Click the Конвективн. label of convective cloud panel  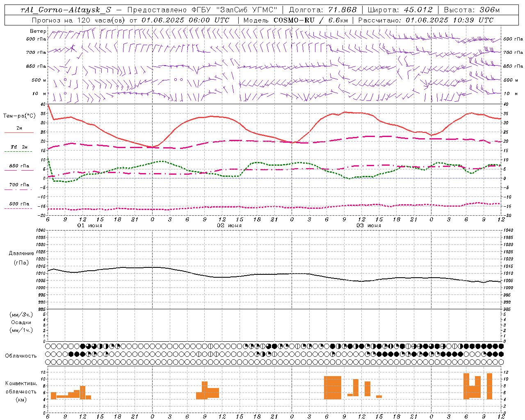[x=21, y=383]
